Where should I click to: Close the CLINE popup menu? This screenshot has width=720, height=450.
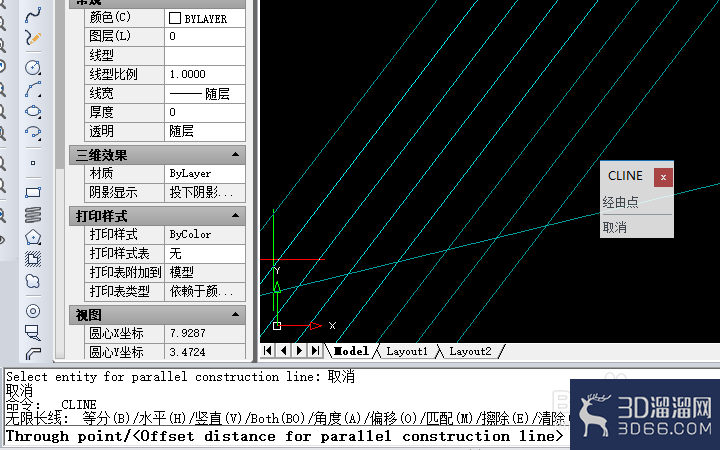(663, 177)
